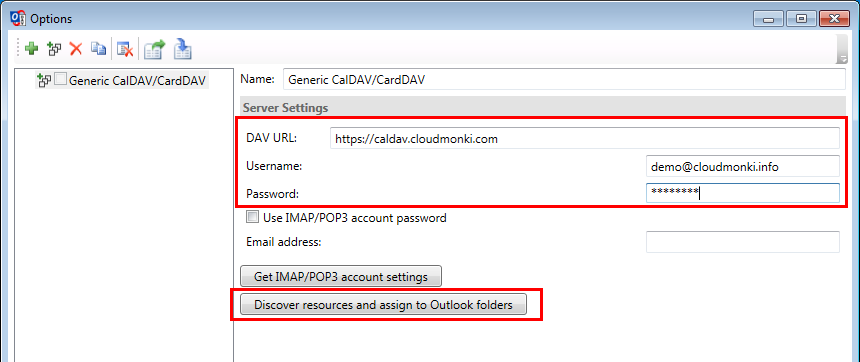
Task: Click the toolbar drag grip handle
Action: [x=19, y=48]
